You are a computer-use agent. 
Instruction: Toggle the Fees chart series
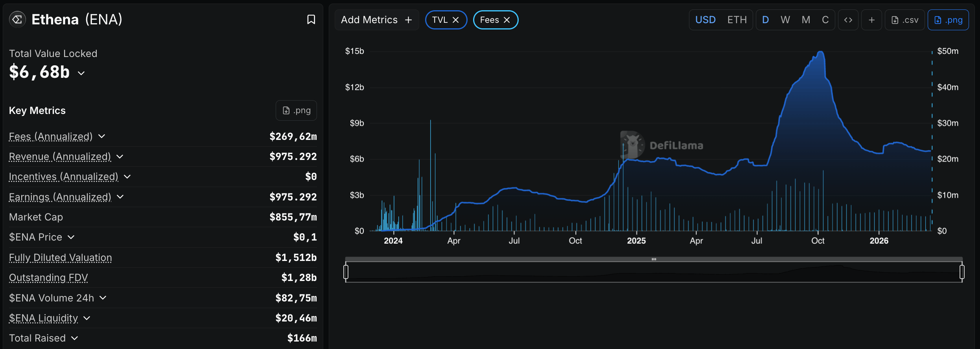(489, 20)
